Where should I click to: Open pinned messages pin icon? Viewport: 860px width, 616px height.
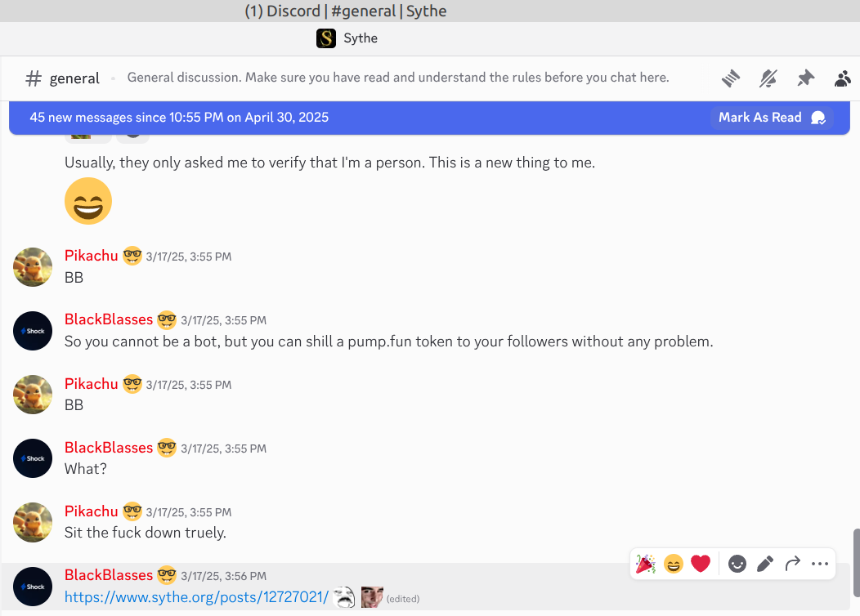click(805, 78)
